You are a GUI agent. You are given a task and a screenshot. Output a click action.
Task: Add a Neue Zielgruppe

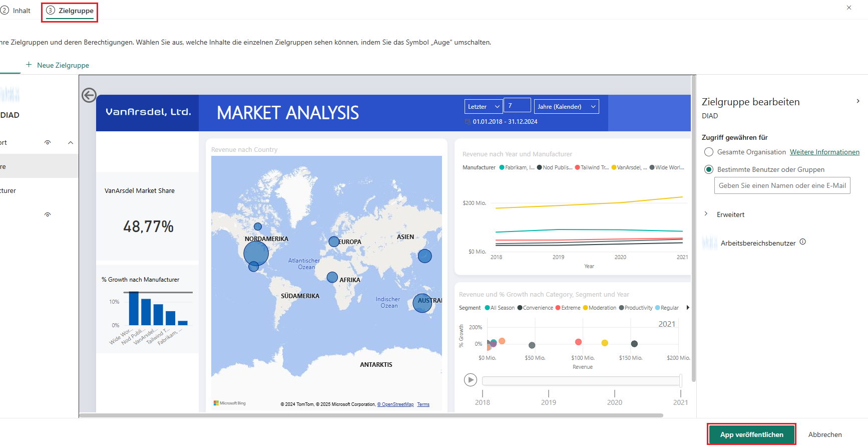click(58, 65)
